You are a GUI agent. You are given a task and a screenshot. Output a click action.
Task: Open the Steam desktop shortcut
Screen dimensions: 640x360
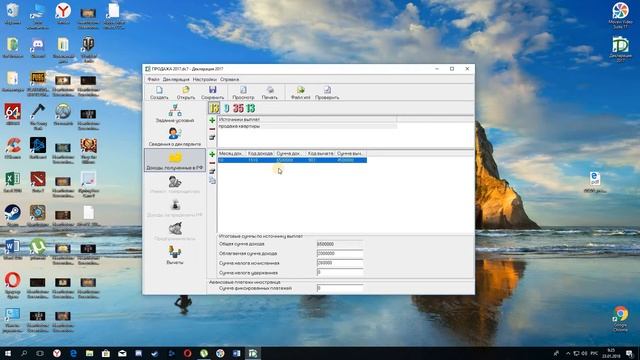point(13,215)
